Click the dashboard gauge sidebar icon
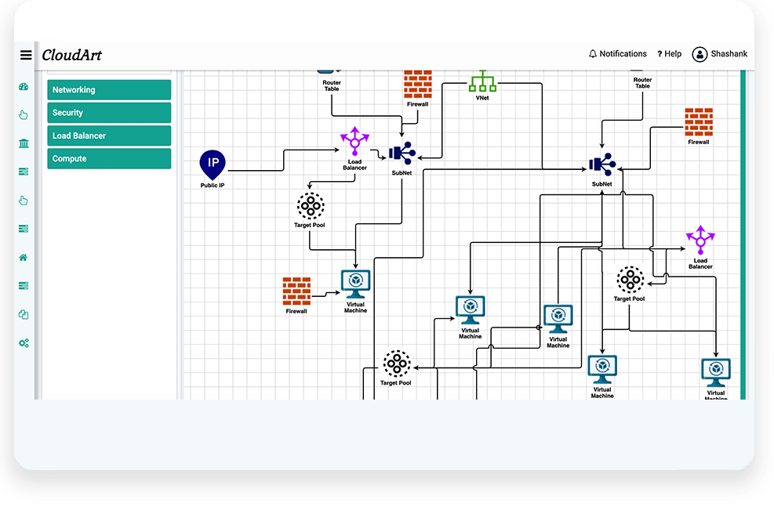The height and width of the screenshot is (532, 774). (x=24, y=87)
